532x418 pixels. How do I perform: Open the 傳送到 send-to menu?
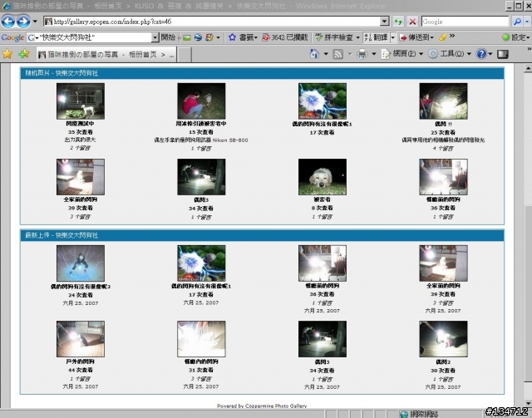[416, 37]
